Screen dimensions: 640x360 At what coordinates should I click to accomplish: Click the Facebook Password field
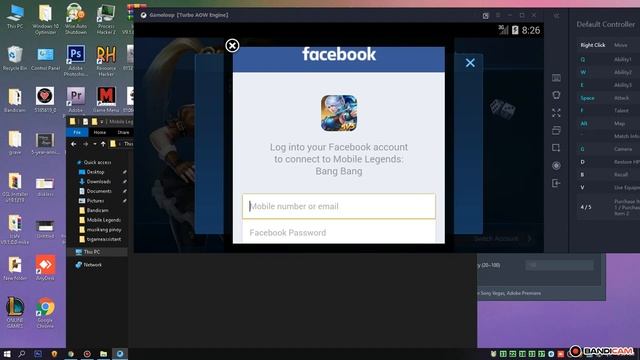[x=339, y=232]
